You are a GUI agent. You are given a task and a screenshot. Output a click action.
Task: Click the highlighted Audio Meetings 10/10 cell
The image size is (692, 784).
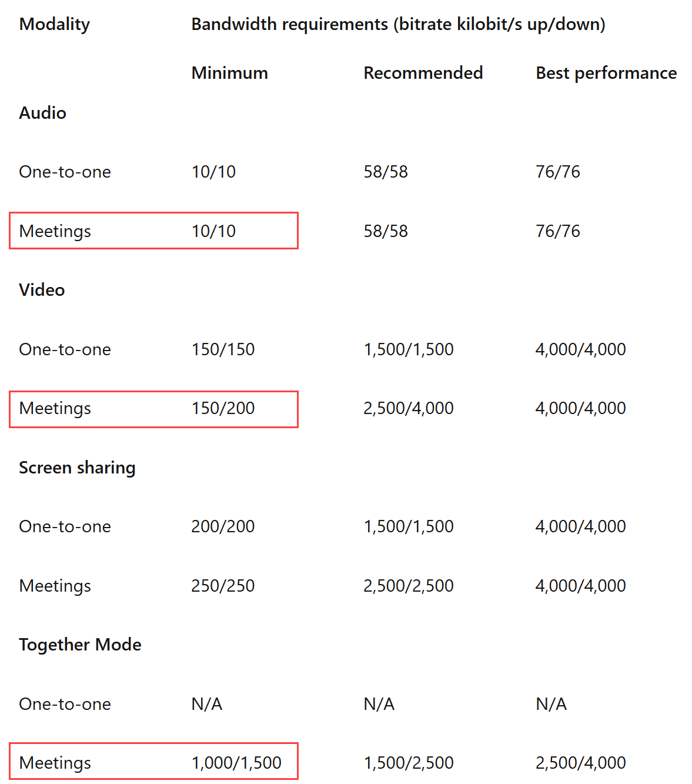point(213,231)
